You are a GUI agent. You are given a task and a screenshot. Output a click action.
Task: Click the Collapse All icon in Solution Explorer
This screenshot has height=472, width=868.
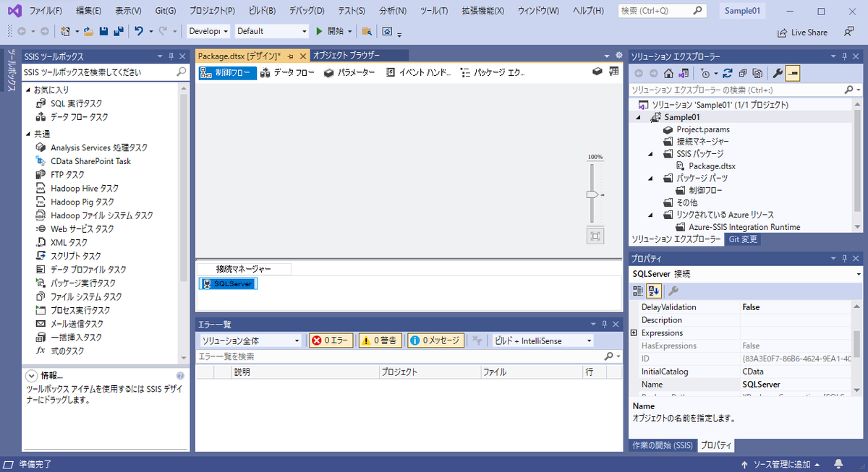coord(743,73)
